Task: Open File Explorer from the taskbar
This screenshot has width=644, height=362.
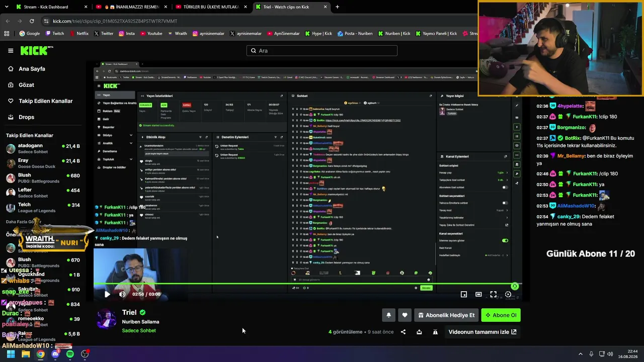Action: pyautogui.click(x=26, y=354)
